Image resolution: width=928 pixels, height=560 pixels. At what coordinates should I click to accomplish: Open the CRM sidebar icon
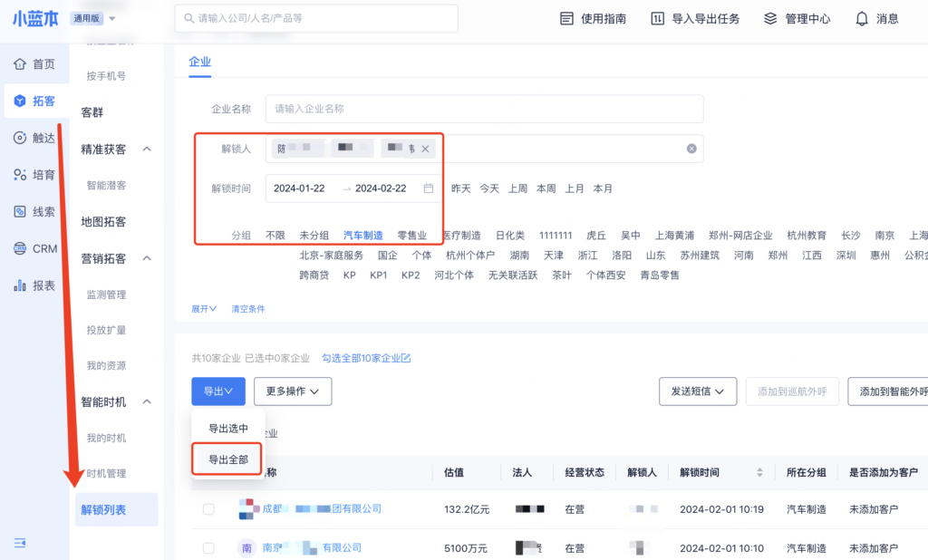20,248
